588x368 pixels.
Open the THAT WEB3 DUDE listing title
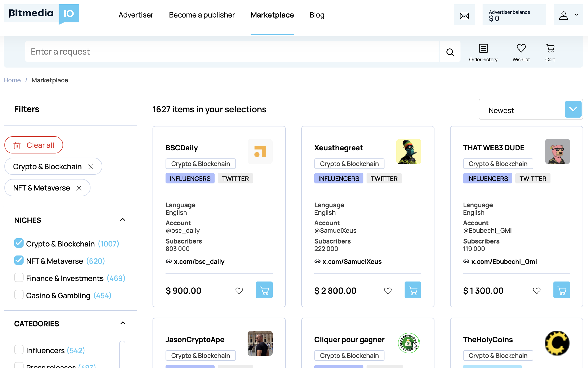493,148
